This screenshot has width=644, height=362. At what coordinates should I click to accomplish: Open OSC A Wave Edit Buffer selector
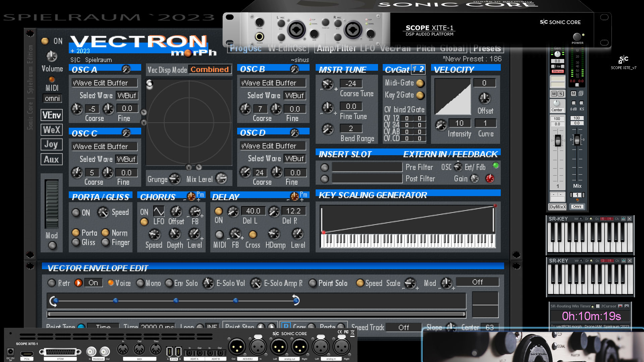pyautogui.click(x=104, y=83)
